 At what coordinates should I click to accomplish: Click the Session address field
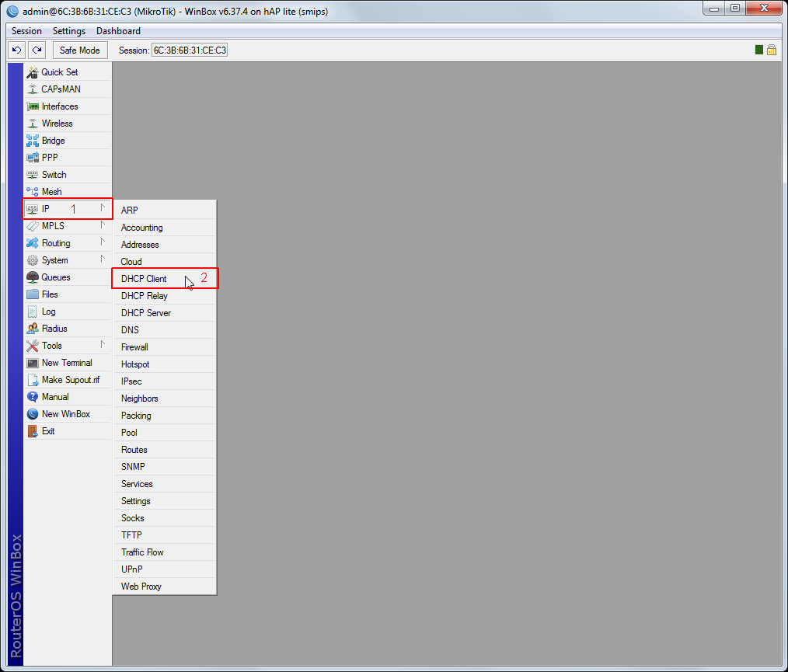coord(190,50)
